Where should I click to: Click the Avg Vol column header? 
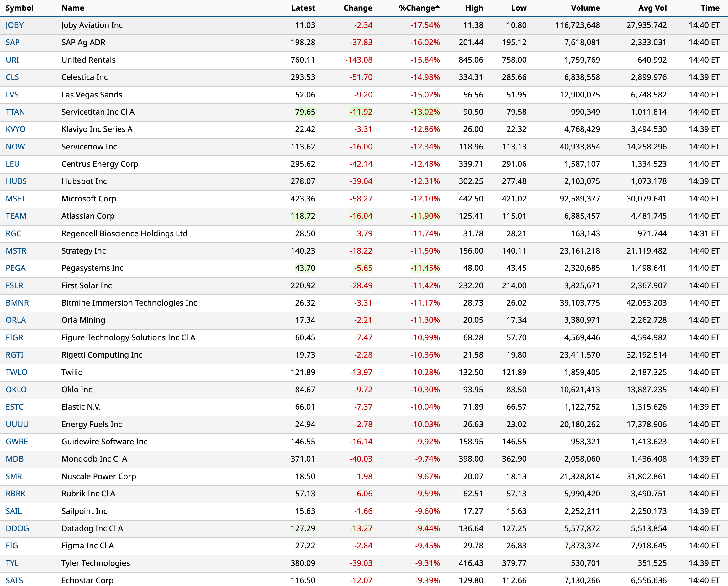pos(652,8)
